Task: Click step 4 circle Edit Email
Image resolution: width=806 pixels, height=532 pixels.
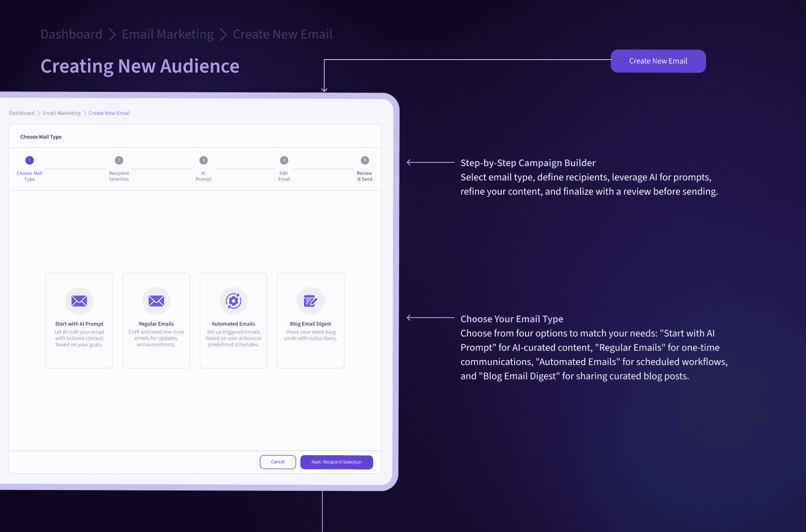Action: click(x=284, y=160)
